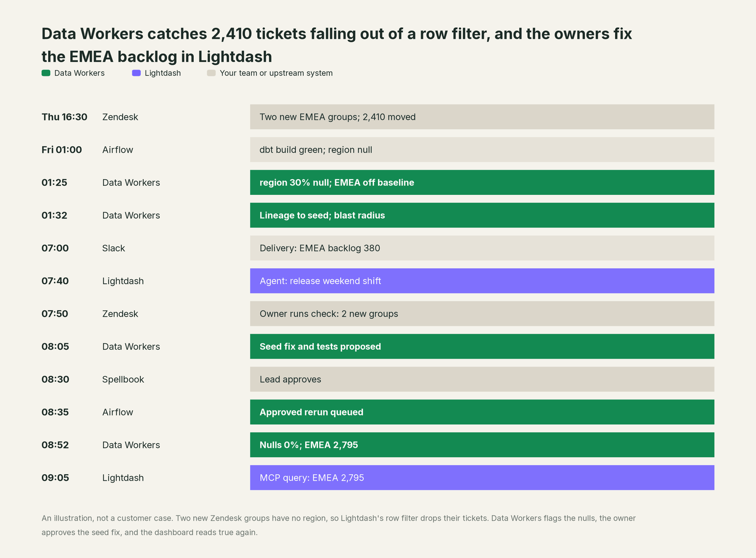
Task: Click the 'Lineage to seed; blast radius' bar
Action: 482,215
